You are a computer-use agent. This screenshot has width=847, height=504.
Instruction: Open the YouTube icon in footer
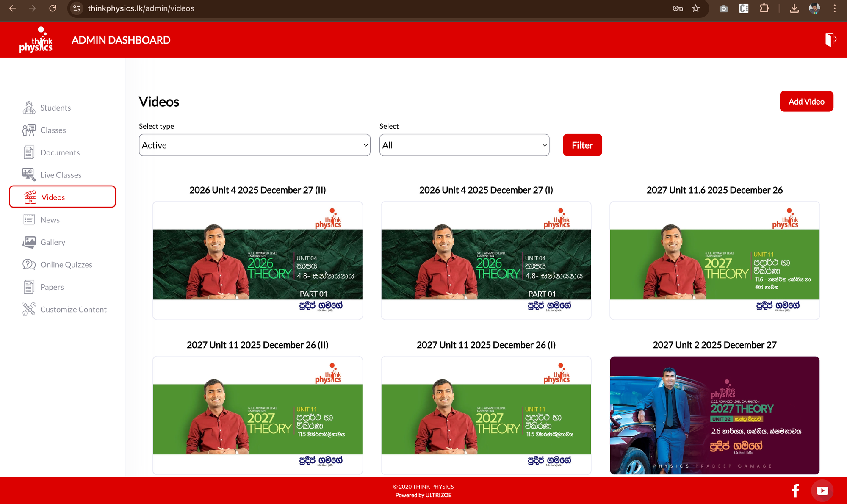[822, 490]
